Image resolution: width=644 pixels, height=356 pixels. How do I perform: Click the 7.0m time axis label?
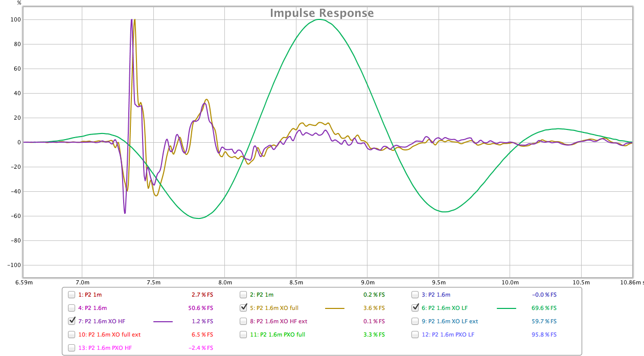[82, 282]
